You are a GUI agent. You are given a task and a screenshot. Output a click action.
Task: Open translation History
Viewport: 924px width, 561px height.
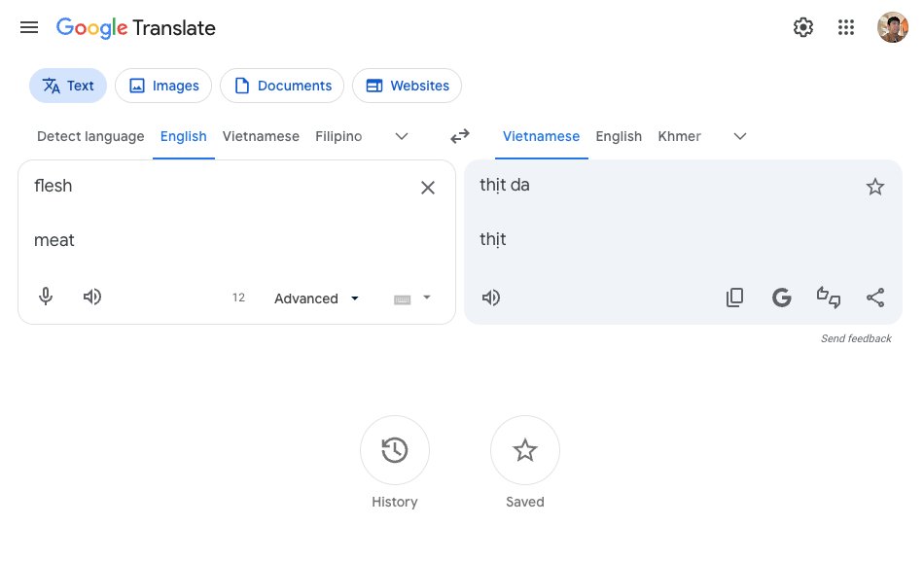[395, 450]
